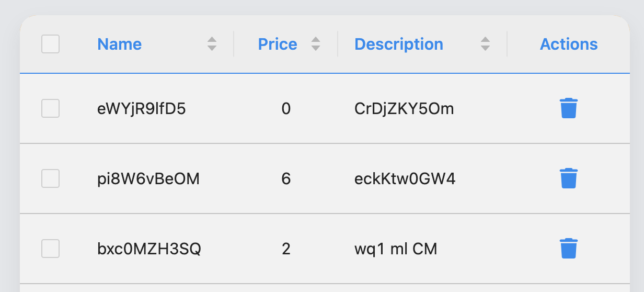Screen dimensions: 644x292
Task: Toggle the select-all header checkbox
Action: click(x=50, y=44)
